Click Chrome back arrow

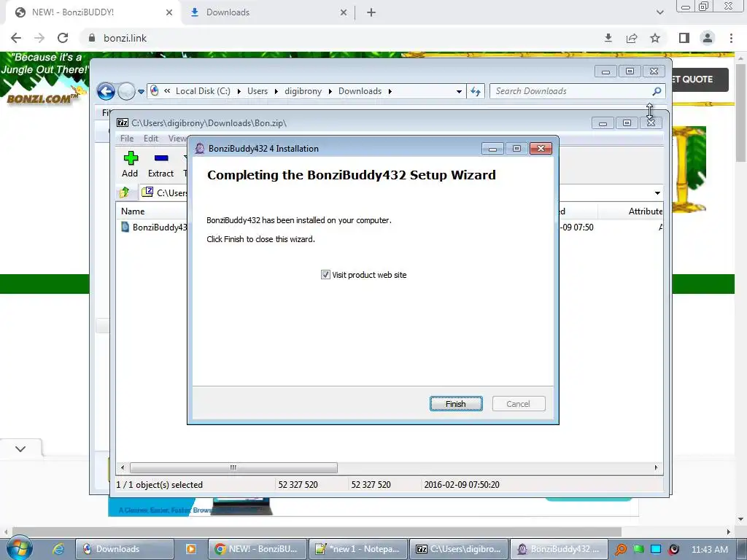tap(16, 38)
